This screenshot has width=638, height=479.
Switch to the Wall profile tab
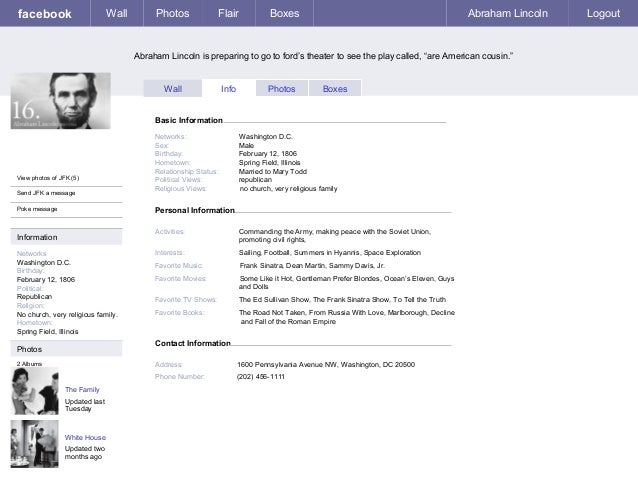click(x=173, y=89)
